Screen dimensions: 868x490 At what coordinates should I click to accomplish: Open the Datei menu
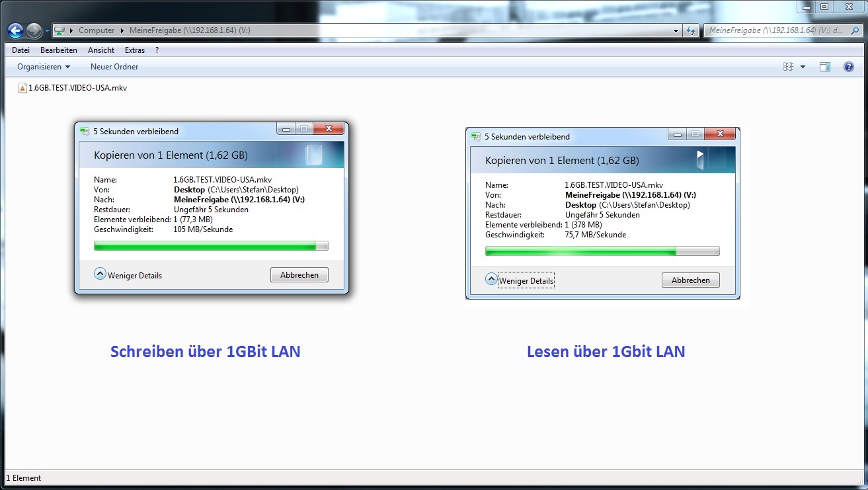pos(20,50)
